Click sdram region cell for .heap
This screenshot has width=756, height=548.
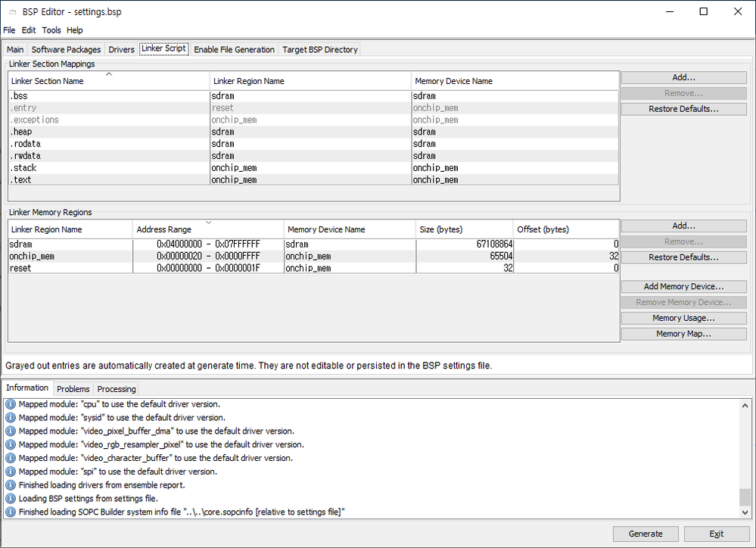click(x=310, y=132)
